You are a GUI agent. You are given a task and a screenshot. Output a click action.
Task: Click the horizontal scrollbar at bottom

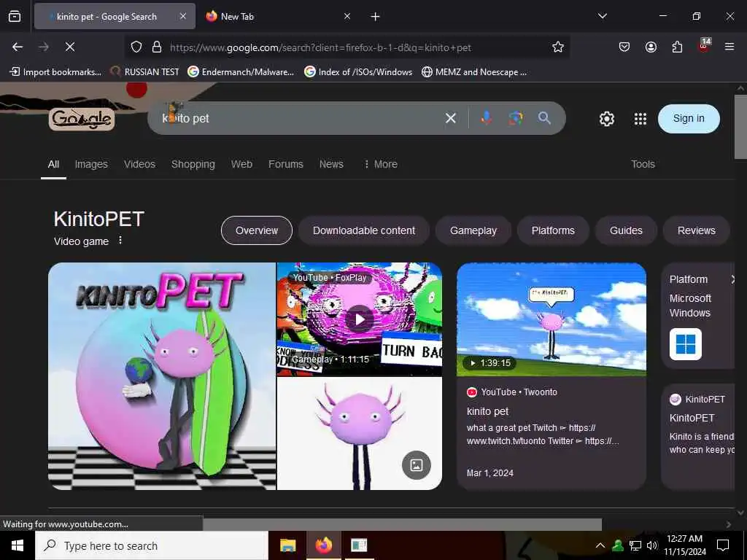(402, 524)
